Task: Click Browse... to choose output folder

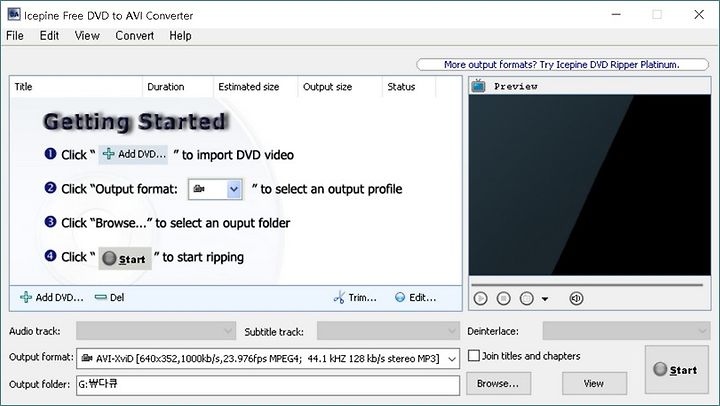Action: point(498,383)
